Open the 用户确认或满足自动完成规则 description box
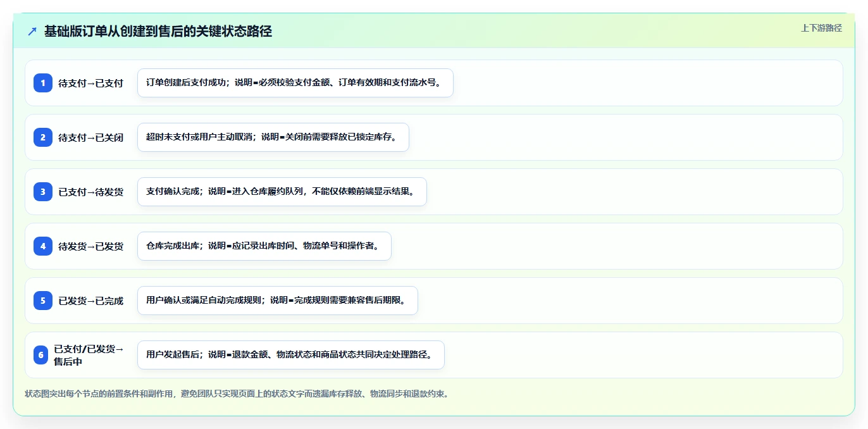Viewport: 868px width, 429px height. [278, 301]
